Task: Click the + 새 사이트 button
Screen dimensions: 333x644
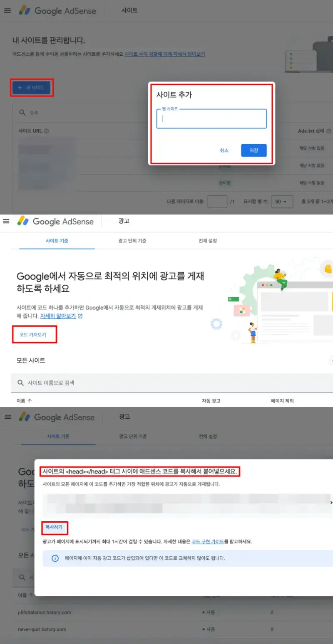Action: click(x=31, y=88)
